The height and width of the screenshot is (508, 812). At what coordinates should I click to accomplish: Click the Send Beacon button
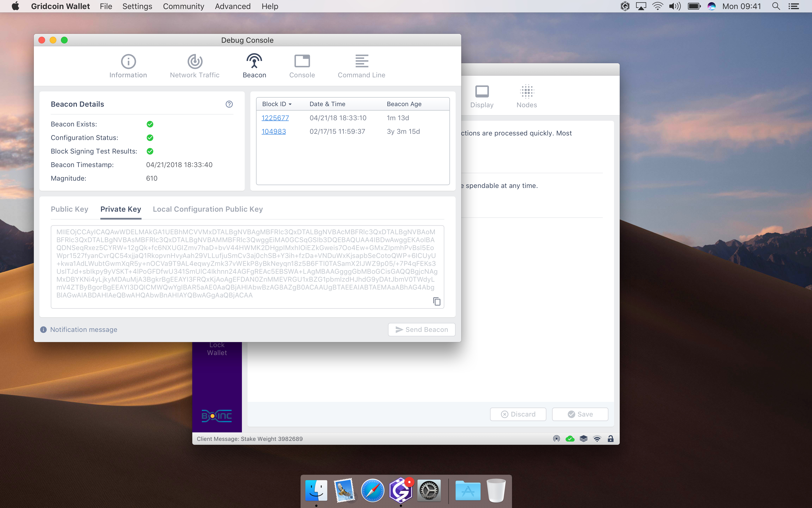coord(421,330)
